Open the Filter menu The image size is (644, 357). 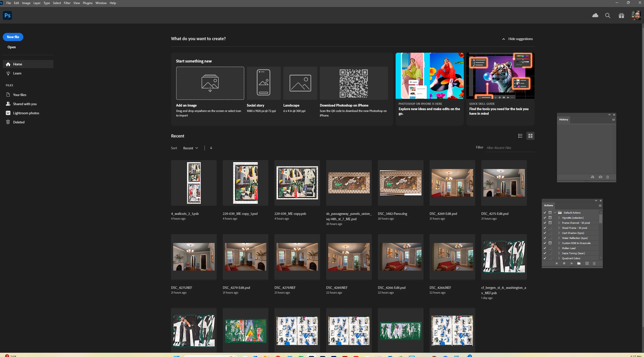click(x=67, y=3)
